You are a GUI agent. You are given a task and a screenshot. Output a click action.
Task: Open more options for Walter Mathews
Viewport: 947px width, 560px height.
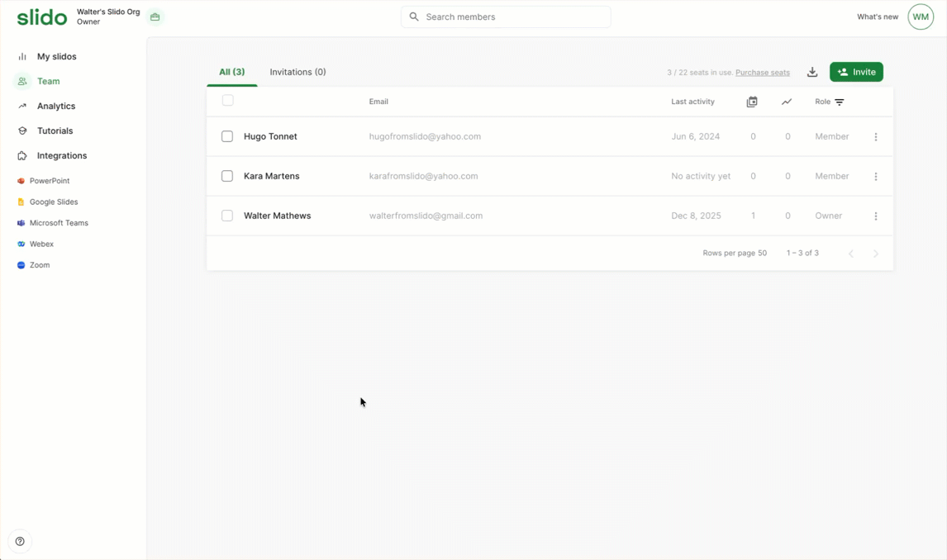(876, 216)
